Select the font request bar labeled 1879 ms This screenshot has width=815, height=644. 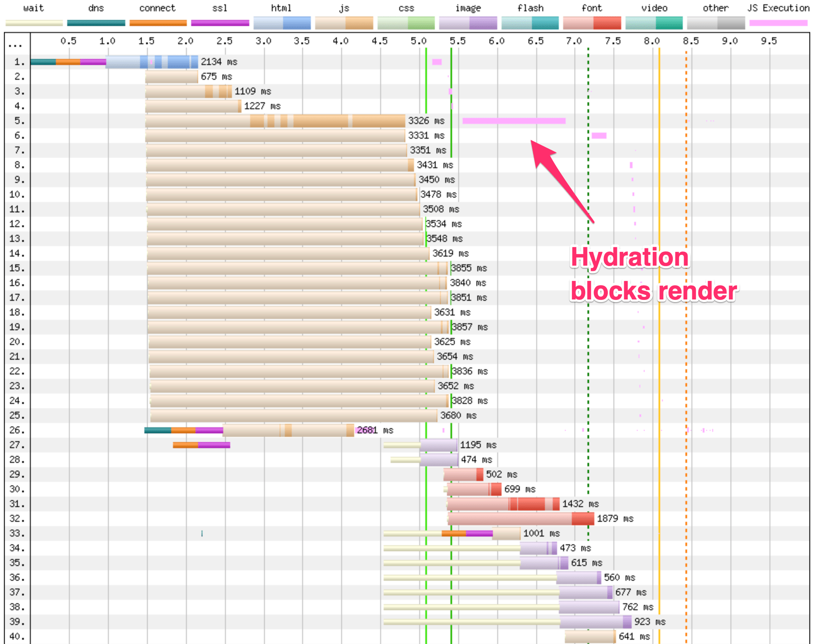pyautogui.click(x=520, y=519)
